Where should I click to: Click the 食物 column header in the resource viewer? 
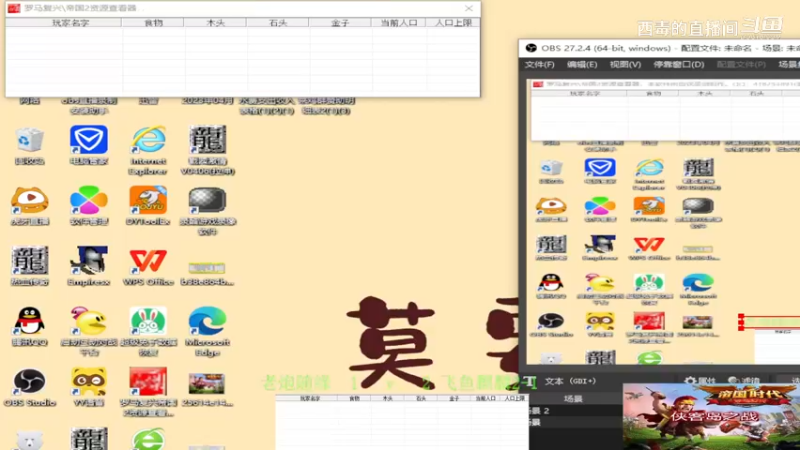pos(153,23)
